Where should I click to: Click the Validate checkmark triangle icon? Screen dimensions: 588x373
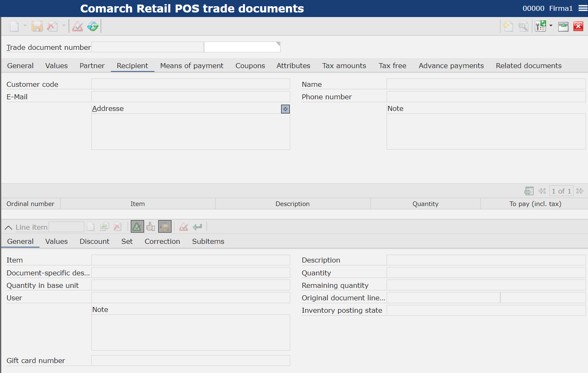[78, 27]
